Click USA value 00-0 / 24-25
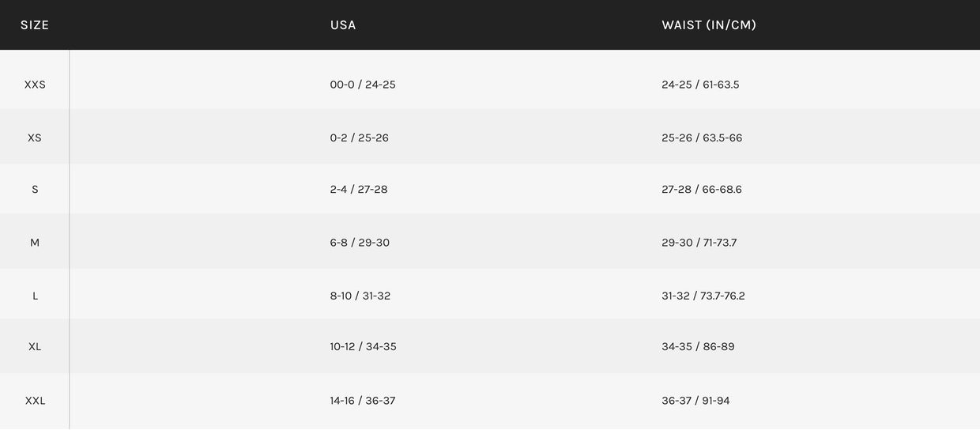The image size is (980, 430). (363, 85)
